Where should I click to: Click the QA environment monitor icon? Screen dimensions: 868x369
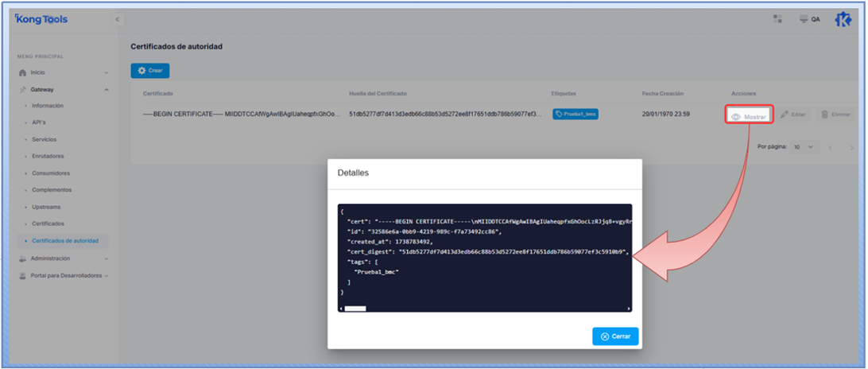click(x=804, y=20)
